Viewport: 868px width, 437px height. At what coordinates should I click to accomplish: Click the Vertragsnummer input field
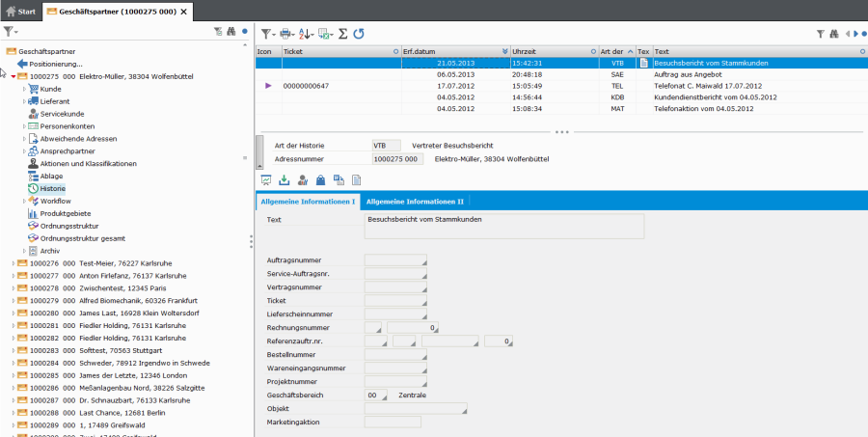click(x=395, y=287)
